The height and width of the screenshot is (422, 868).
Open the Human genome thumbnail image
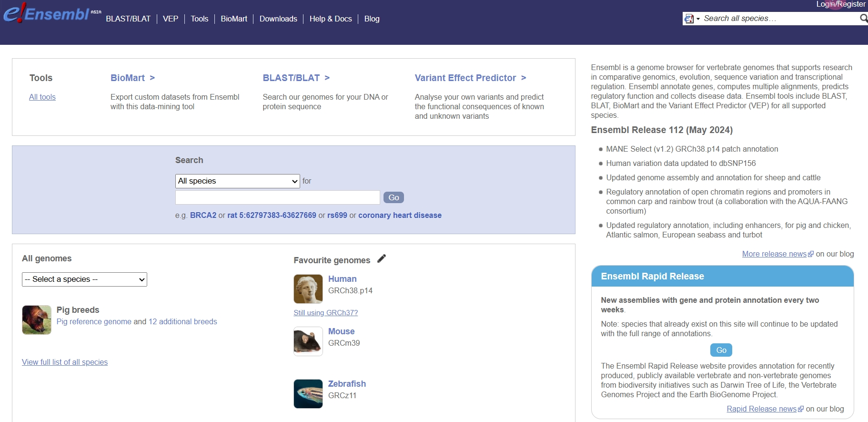[308, 289]
